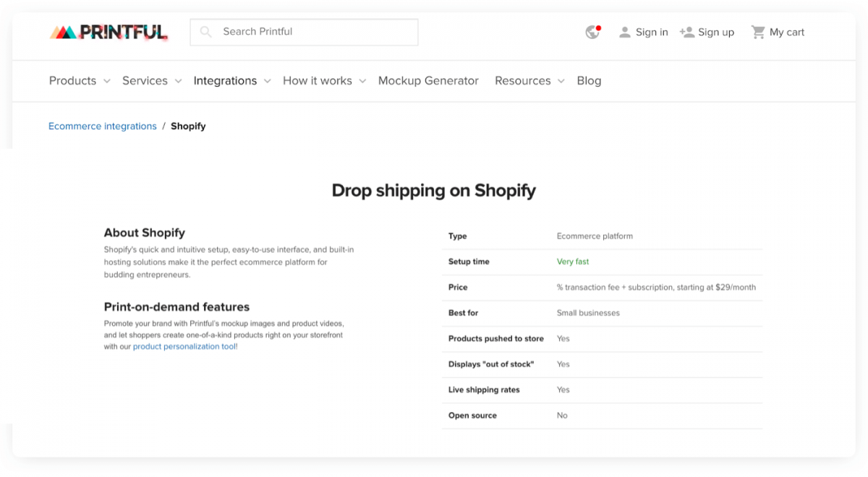868x477 pixels.
Task: Open the globe language selector icon
Action: pos(593,32)
